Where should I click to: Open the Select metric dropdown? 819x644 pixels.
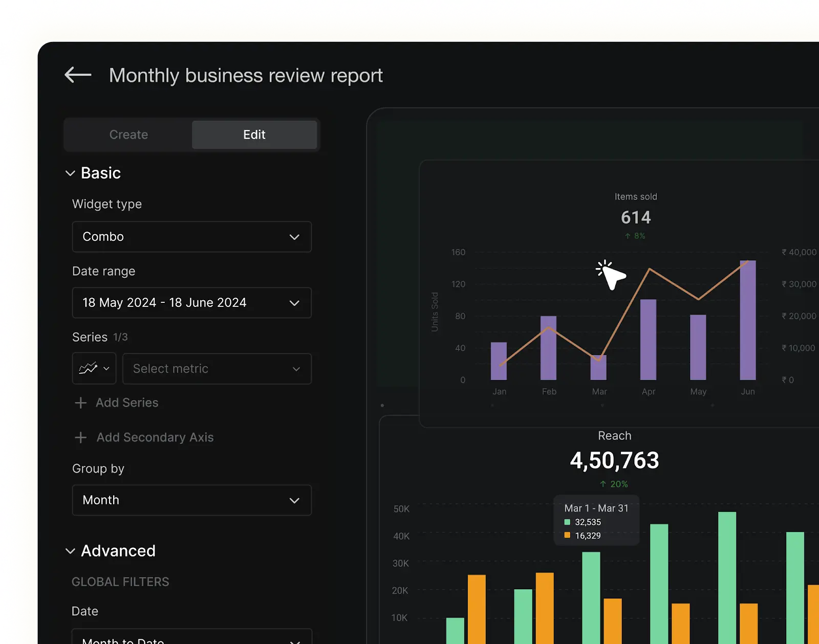217,368
